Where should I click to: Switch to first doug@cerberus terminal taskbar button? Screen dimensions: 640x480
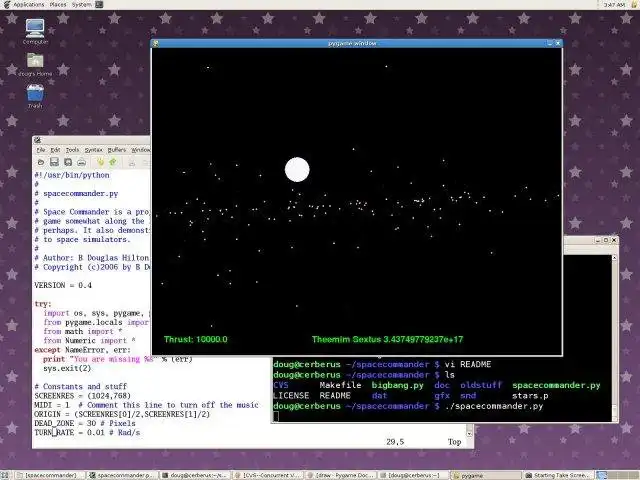pyautogui.click(x=194, y=476)
